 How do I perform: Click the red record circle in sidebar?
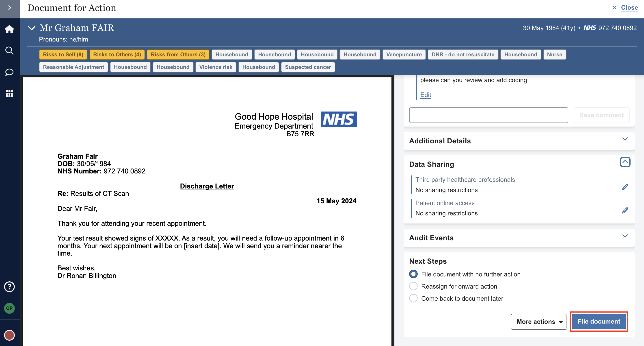[x=9, y=335]
